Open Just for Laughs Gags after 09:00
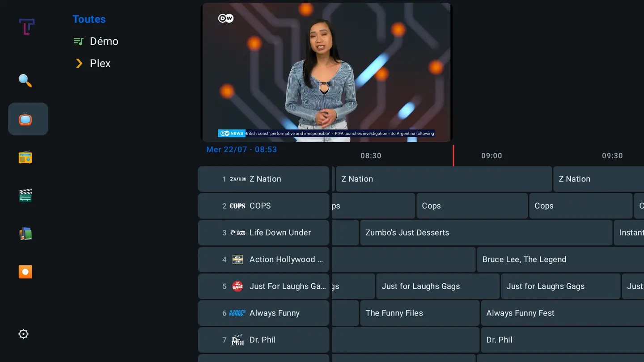 coord(561,286)
